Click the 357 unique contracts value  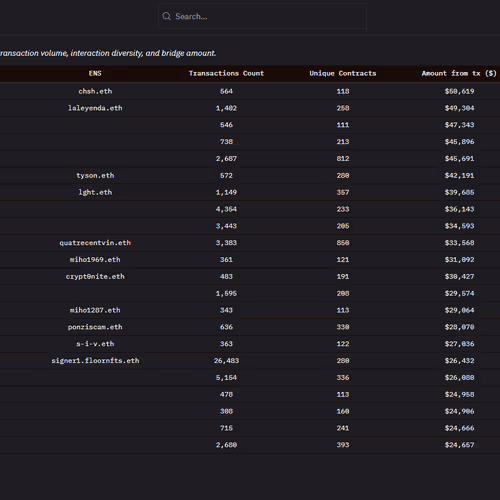click(x=343, y=192)
